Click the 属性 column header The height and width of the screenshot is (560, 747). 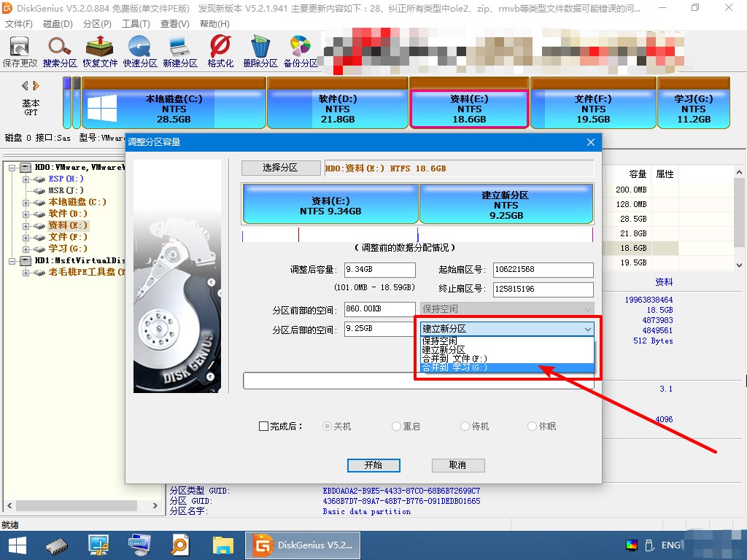point(665,174)
